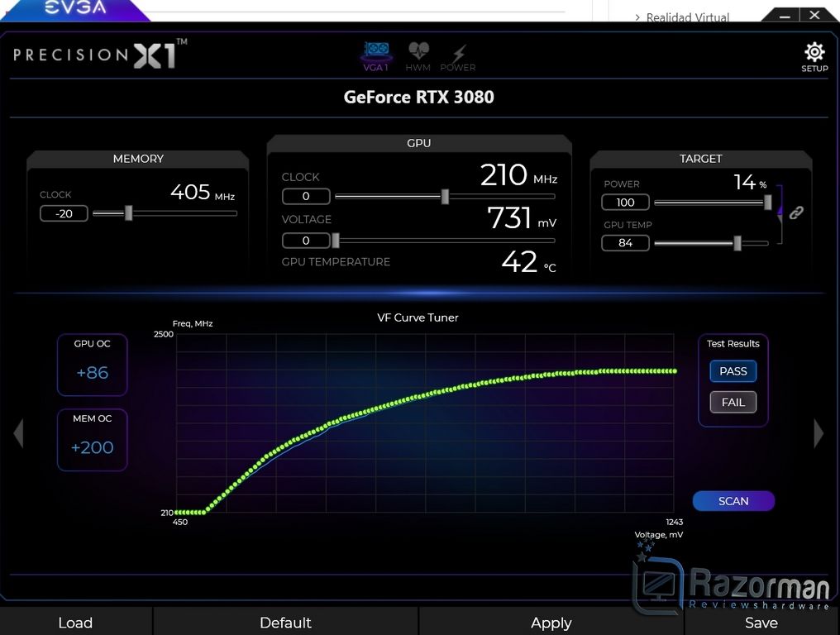Click the PASS test result indicator
This screenshot has height=635, width=840.
pos(733,370)
